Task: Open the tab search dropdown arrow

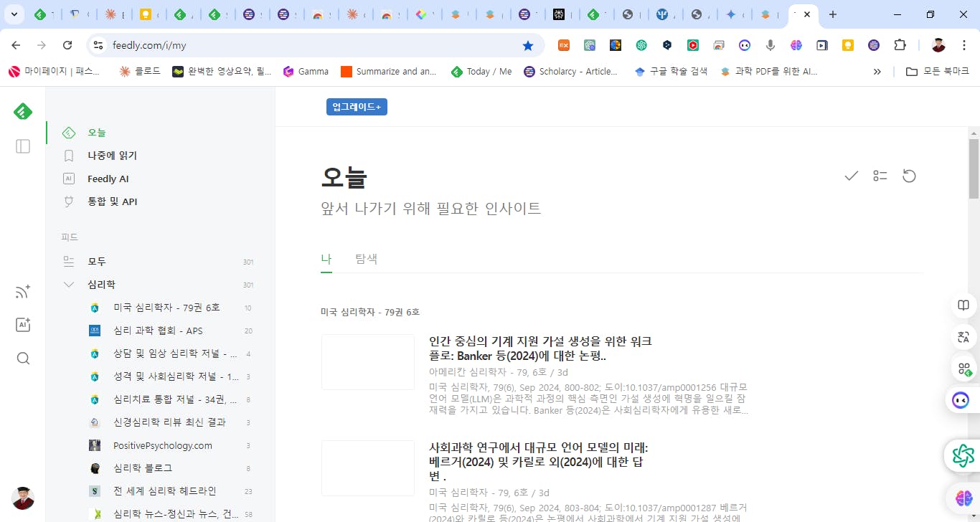Action: 14,14
